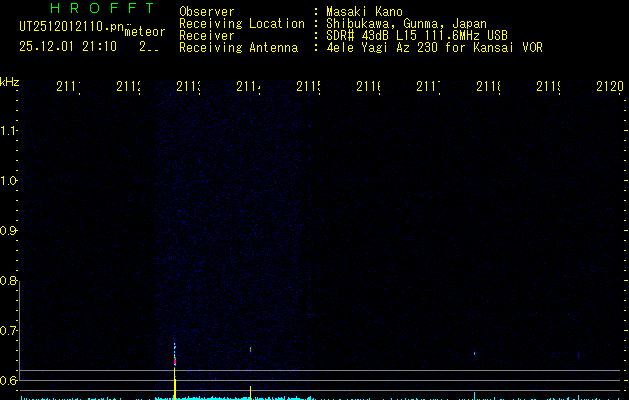Screen dimensions: 629x400
Task: Select the UT2512012110 file name text
Action: [x=71, y=27]
